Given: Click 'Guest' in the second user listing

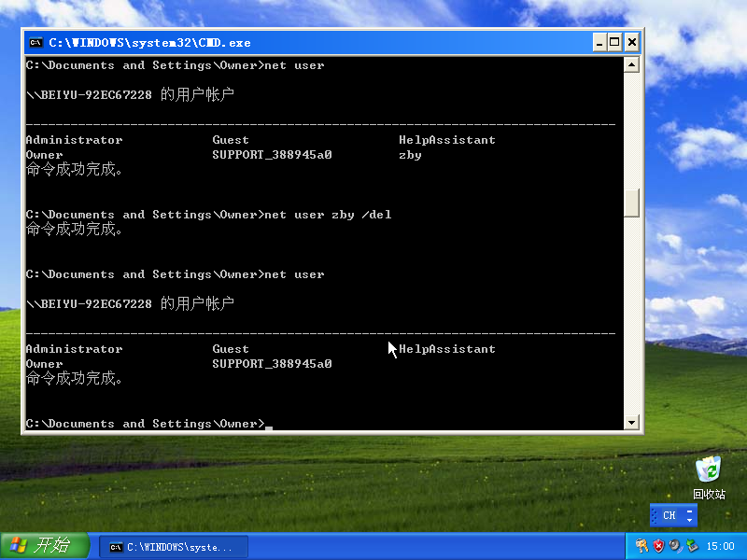Looking at the screenshot, I should click(x=231, y=349).
